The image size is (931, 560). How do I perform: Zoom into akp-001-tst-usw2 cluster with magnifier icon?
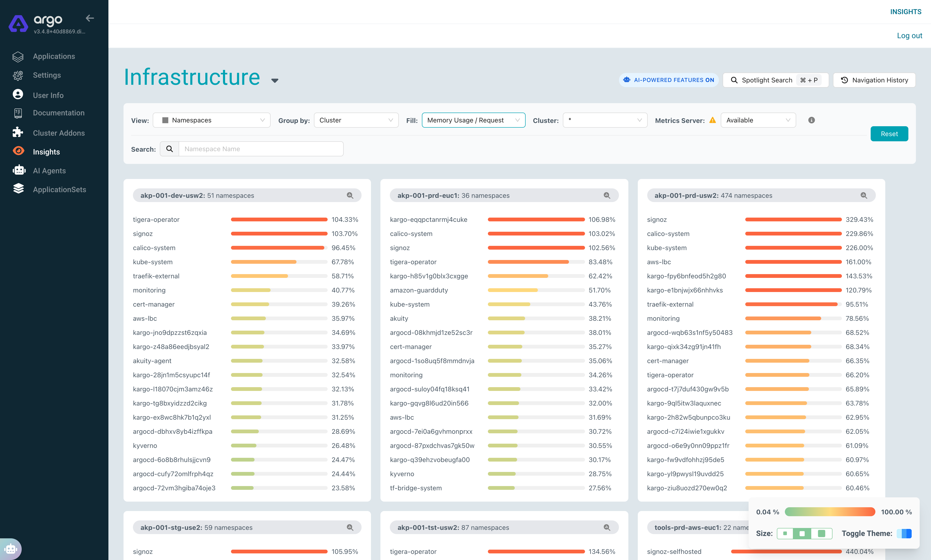tap(607, 528)
